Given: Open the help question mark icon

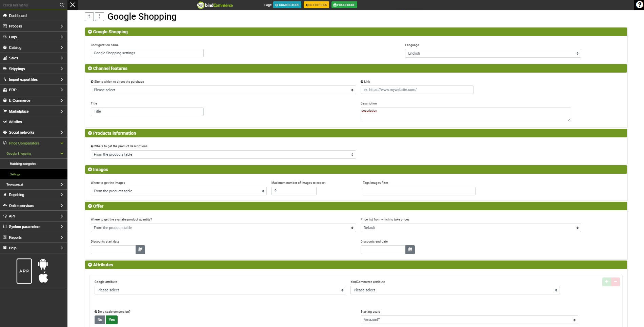Looking at the screenshot, I should pos(639,5).
